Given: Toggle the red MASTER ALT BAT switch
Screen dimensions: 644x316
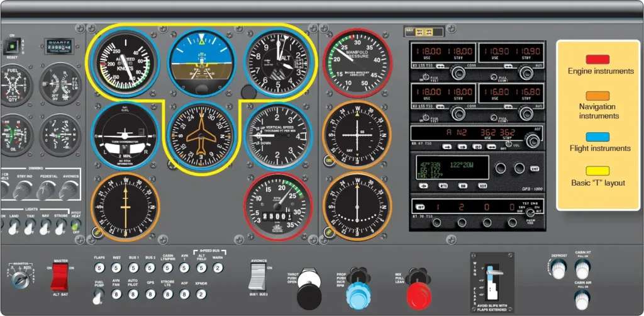Looking at the screenshot, I should [59, 278].
